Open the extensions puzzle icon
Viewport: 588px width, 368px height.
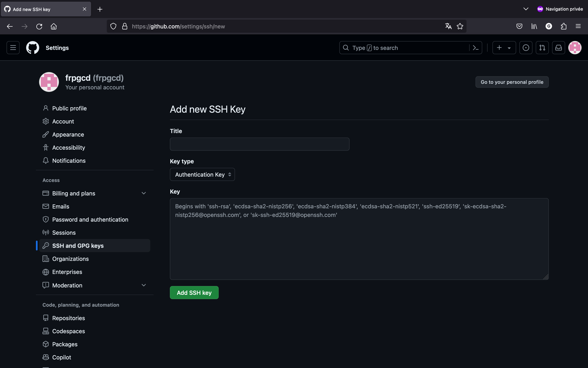[563, 26]
